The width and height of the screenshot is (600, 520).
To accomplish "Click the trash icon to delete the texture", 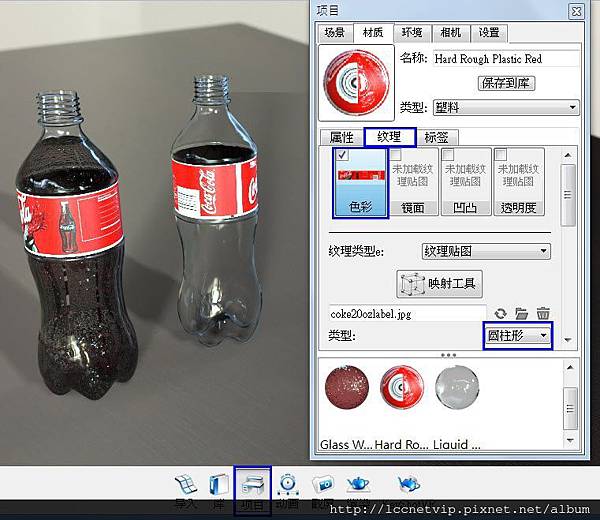I will [x=543, y=313].
